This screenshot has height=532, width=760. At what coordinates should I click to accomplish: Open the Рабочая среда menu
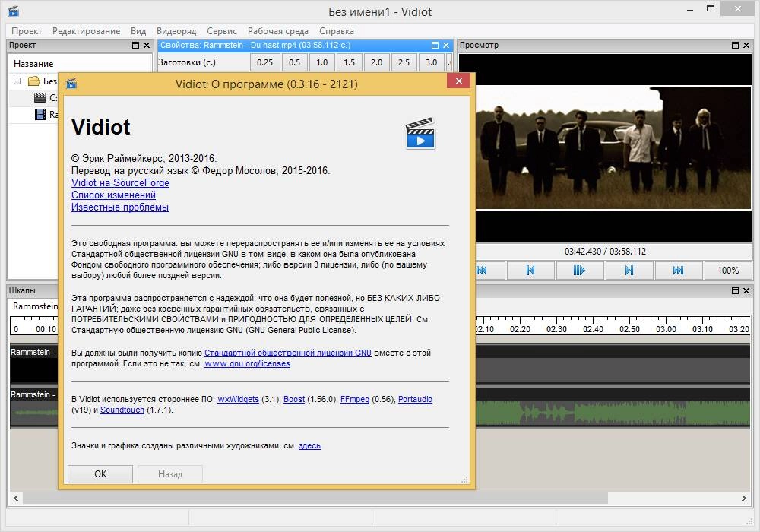(x=278, y=31)
